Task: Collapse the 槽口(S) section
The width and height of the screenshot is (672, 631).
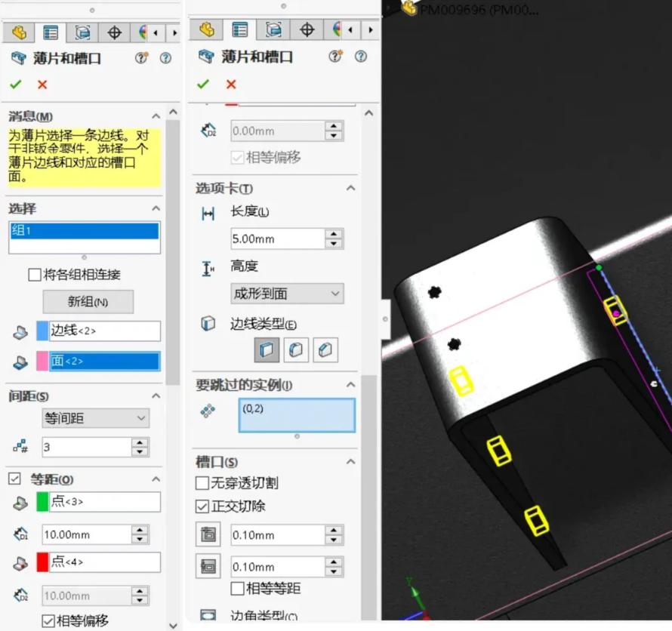Action: tap(350, 461)
